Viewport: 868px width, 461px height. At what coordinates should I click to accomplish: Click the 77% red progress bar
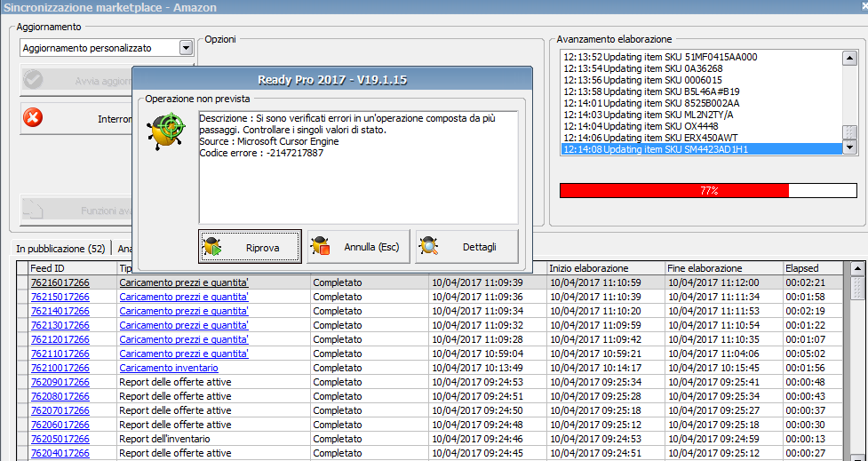(x=708, y=191)
